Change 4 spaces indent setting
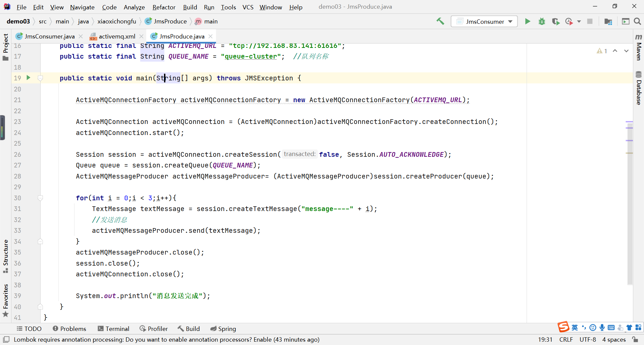Screen dimensions: 644x345 [614, 340]
